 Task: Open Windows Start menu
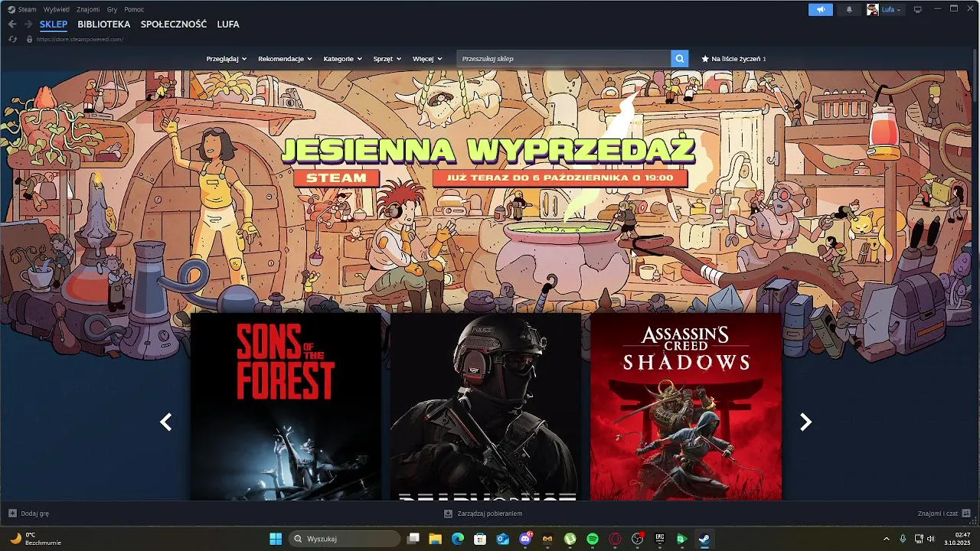coord(276,539)
